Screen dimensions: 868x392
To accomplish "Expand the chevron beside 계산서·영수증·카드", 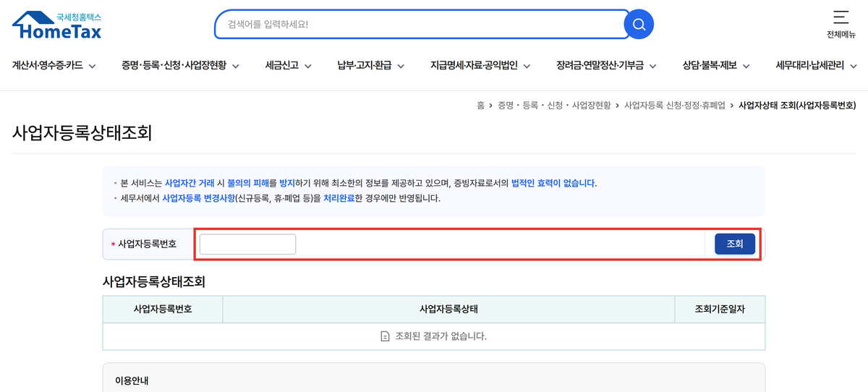I will click(x=92, y=67).
